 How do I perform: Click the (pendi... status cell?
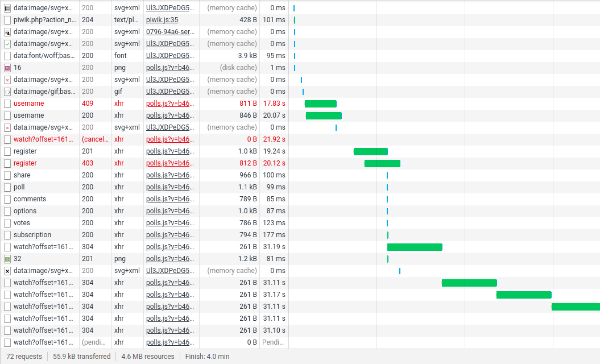pos(94,342)
